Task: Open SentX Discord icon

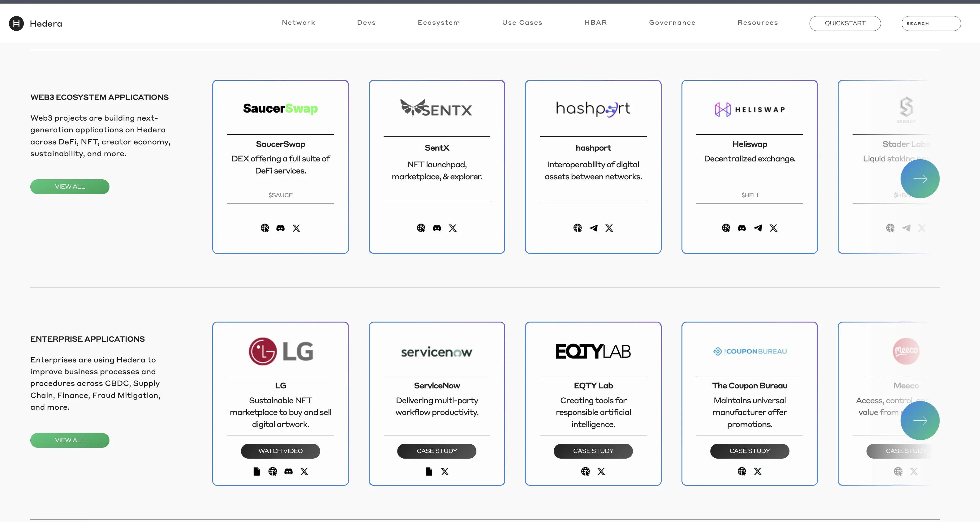Action: coord(437,228)
